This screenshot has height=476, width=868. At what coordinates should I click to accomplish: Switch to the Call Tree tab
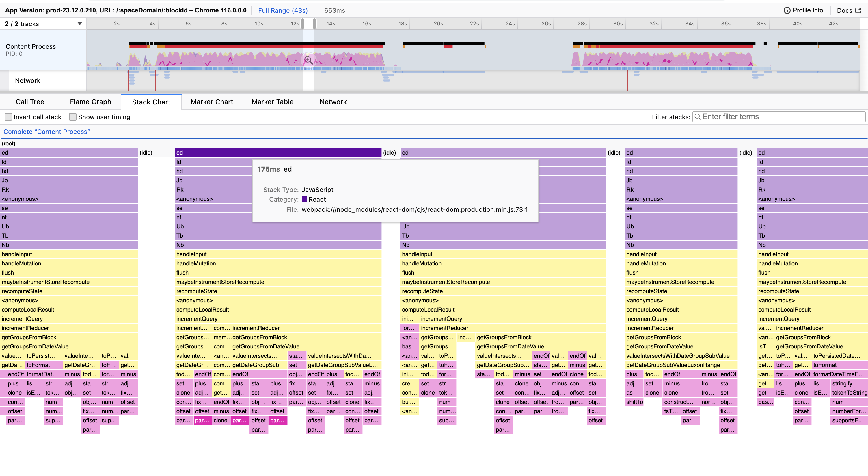pos(30,102)
